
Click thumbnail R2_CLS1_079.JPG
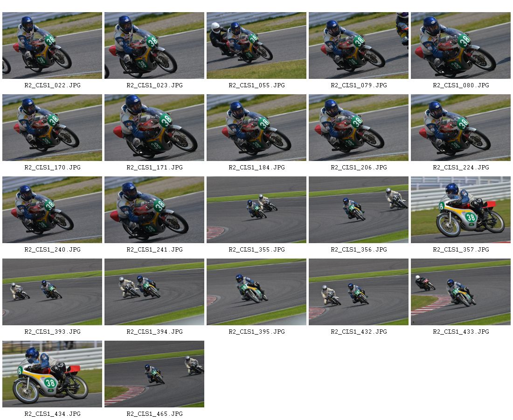point(358,46)
